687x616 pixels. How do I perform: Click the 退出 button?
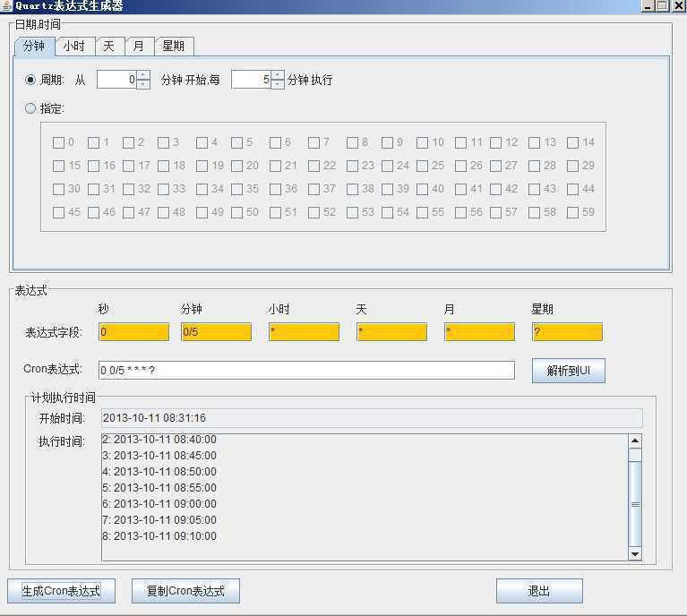coord(539,591)
